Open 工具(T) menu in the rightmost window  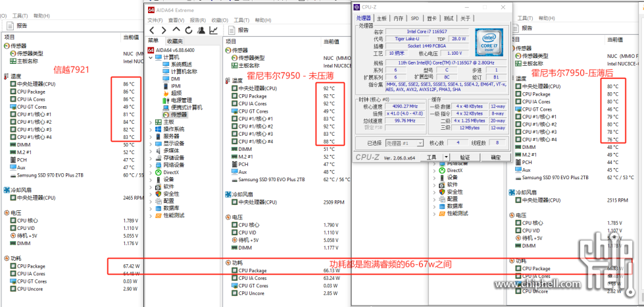[526, 18]
